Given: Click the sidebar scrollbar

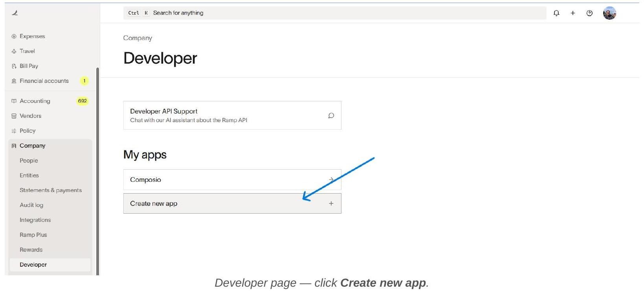Looking at the screenshot, I should [x=97, y=171].
